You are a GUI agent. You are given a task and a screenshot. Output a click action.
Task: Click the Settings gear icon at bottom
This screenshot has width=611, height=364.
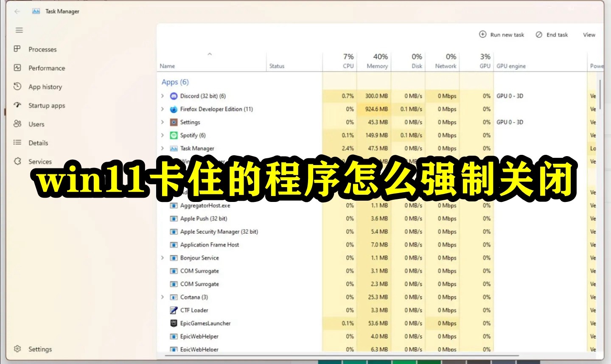17,349
